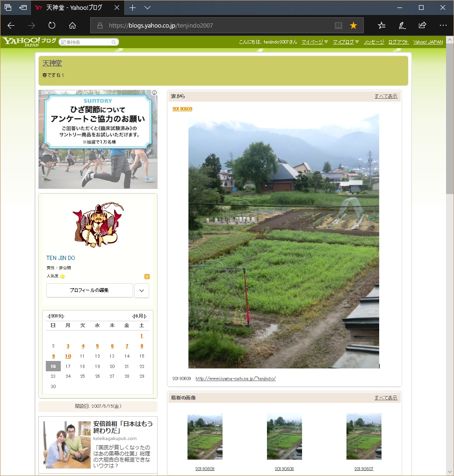Image resolution: width=454 pixels, height=476 pixels.
Task: Click the browser refresh icon
Action: coord(52,25)
